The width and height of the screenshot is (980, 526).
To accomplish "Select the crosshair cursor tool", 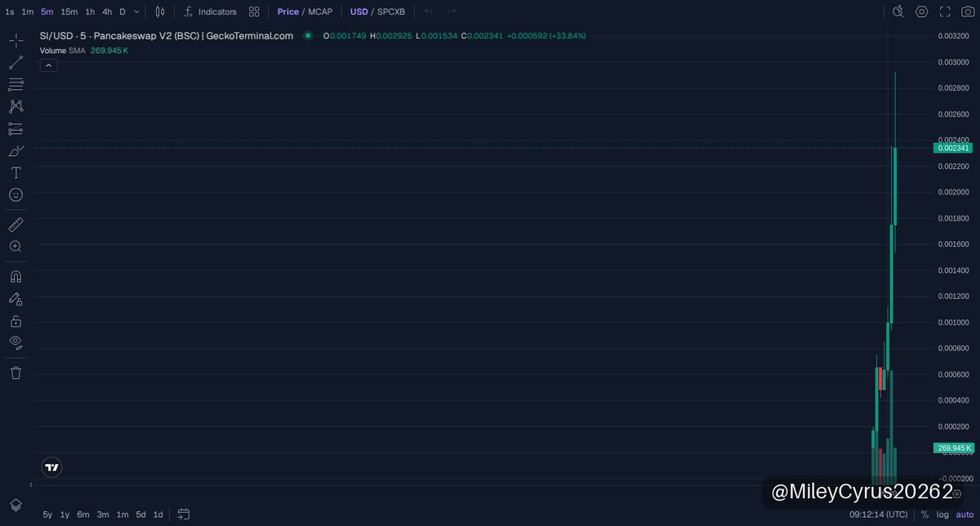I will pyautogui.click(x=16, y=41).
